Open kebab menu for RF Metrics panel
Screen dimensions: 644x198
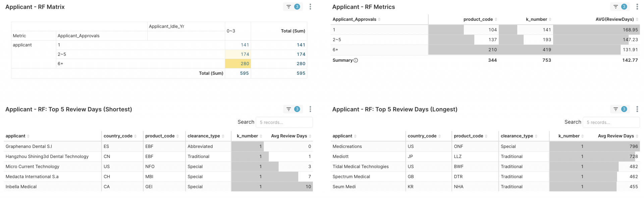tap(637, 7)
